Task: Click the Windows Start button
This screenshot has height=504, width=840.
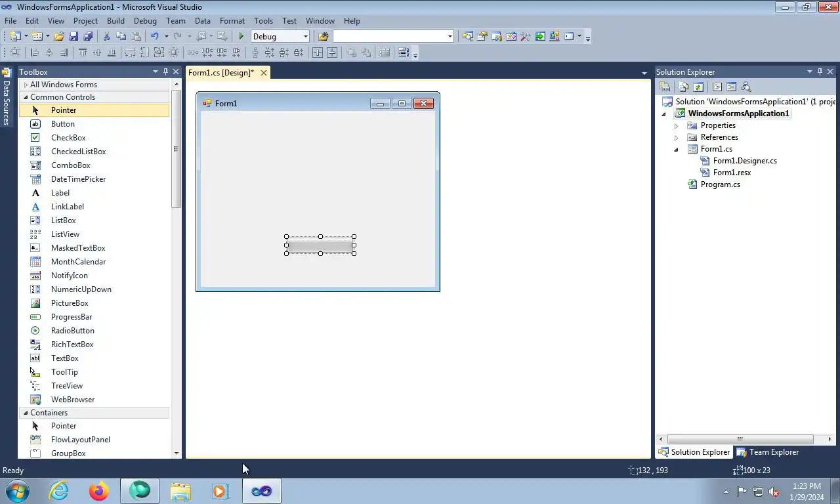Action: tap(17, 491)
